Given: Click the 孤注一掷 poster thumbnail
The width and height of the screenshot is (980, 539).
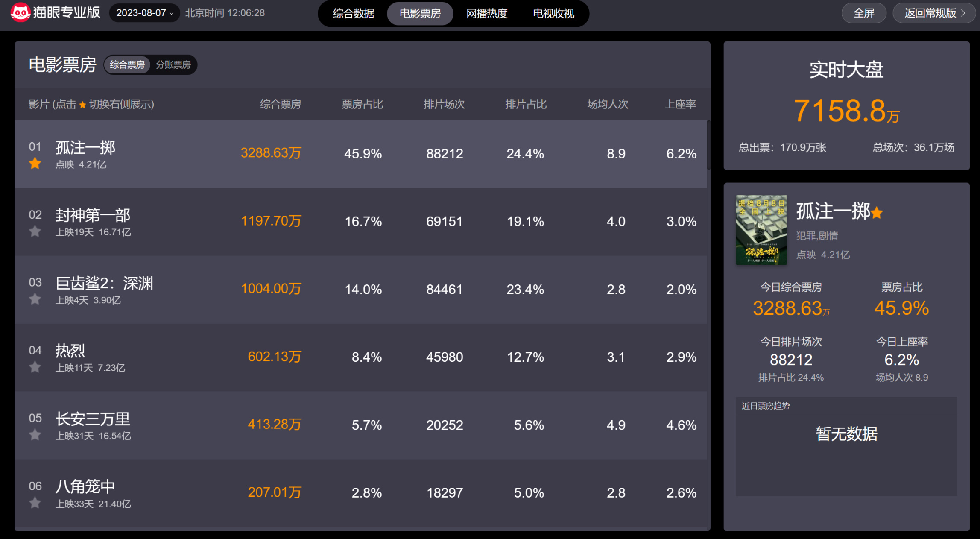Looking at the screenshot, I should (761, 230).
